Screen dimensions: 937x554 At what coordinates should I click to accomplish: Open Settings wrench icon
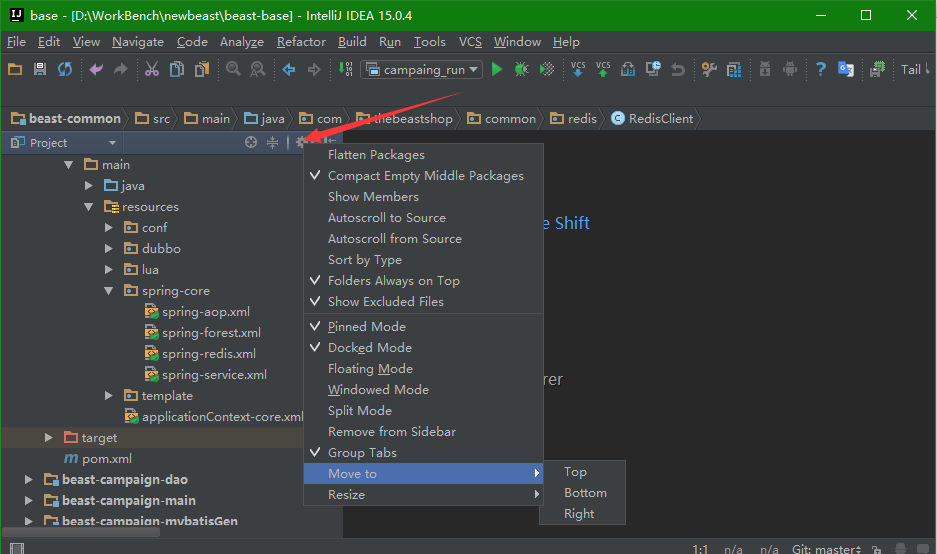tap(709, 69)
